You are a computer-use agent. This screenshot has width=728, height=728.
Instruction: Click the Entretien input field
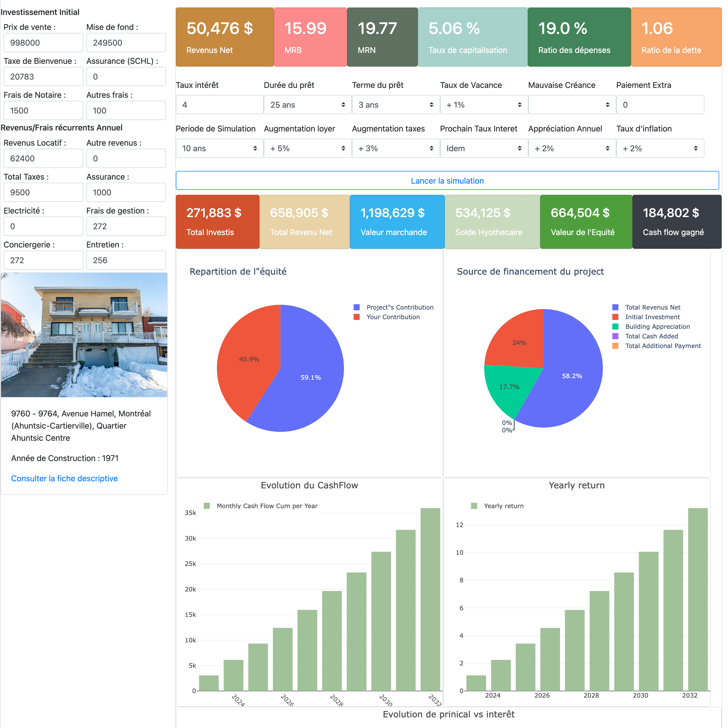point(126,260)
